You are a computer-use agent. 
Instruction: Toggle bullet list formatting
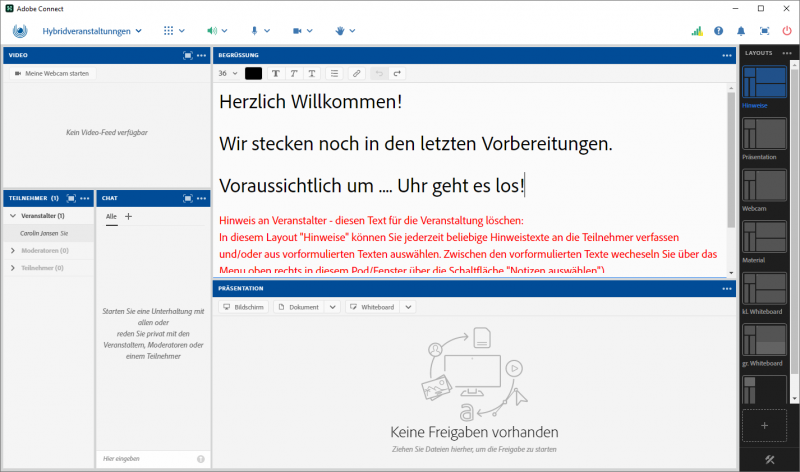(334, 73)
